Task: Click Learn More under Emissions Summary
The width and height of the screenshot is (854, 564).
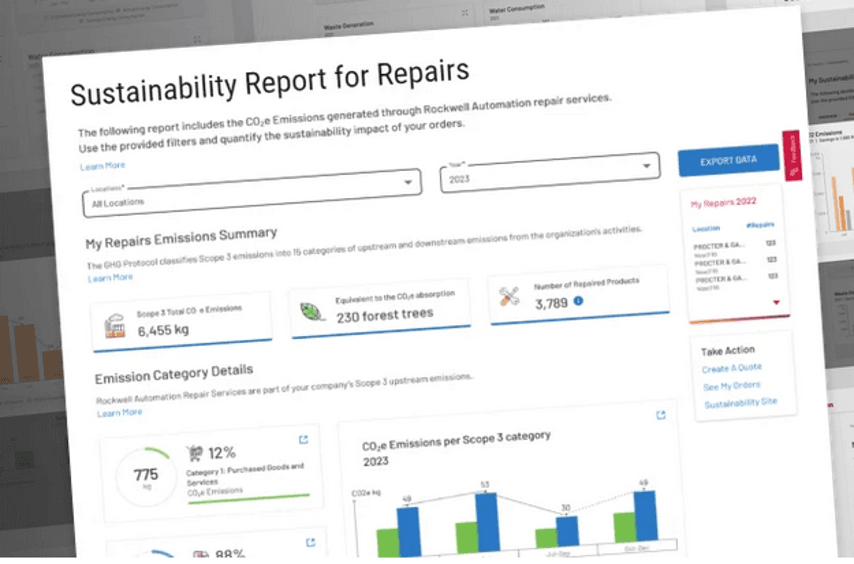Action: click(110, 277)
